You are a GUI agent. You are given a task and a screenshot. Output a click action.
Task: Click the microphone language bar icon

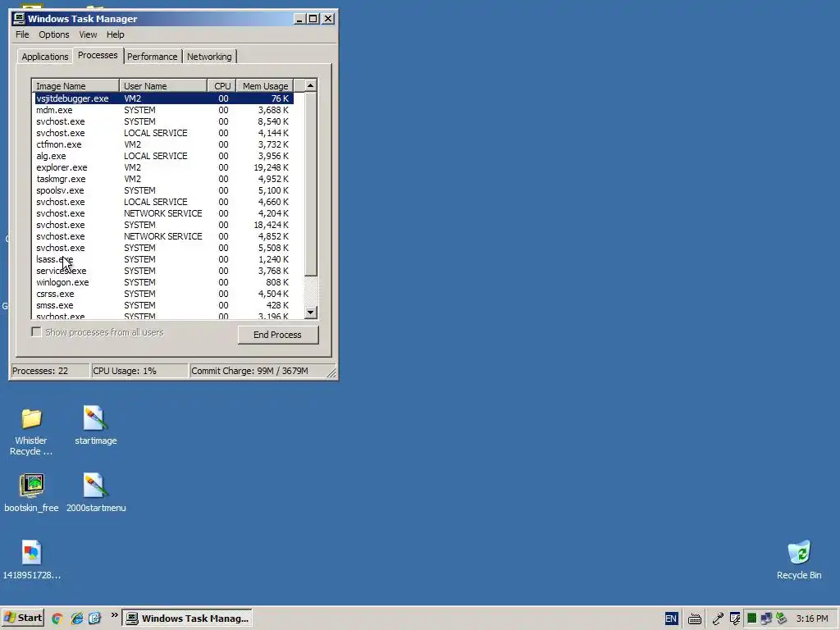click(718, 619)
